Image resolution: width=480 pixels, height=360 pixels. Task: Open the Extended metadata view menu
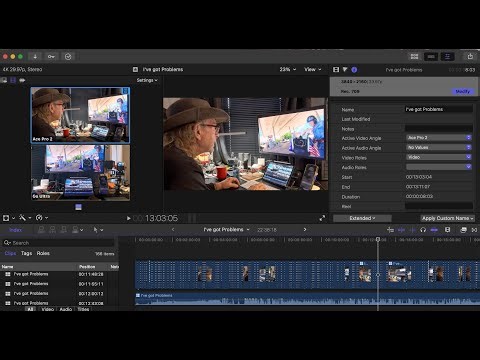[x=362, y=218]
